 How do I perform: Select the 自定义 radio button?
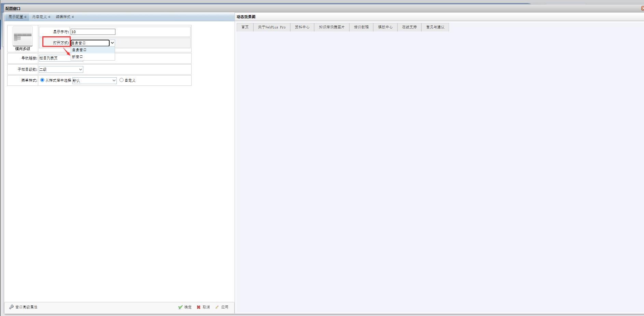(x=121, y=80)
